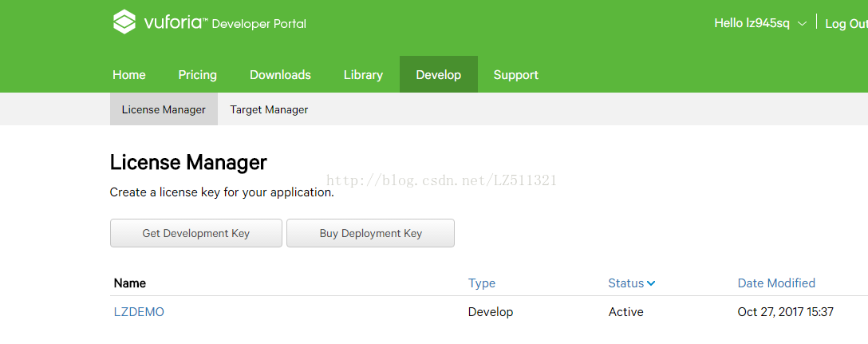Select the Develop tab

tap(439, 74)
